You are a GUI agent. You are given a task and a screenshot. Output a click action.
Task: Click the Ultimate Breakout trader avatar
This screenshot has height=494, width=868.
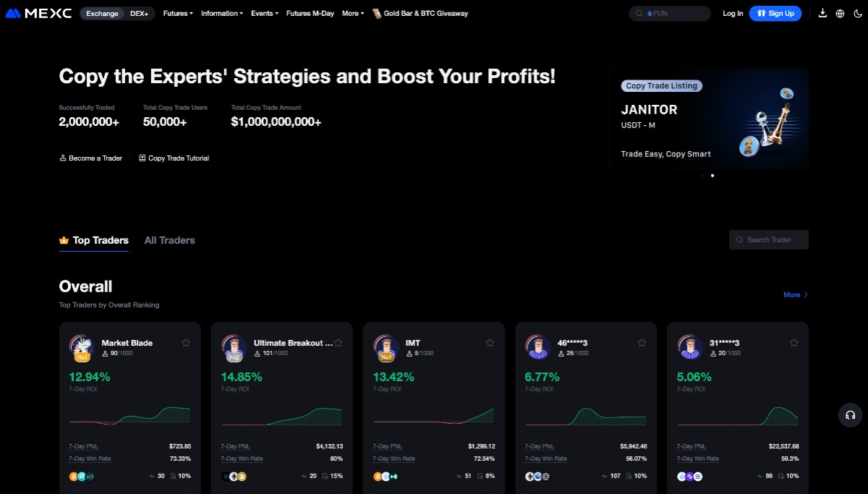(x=234, y=347)
